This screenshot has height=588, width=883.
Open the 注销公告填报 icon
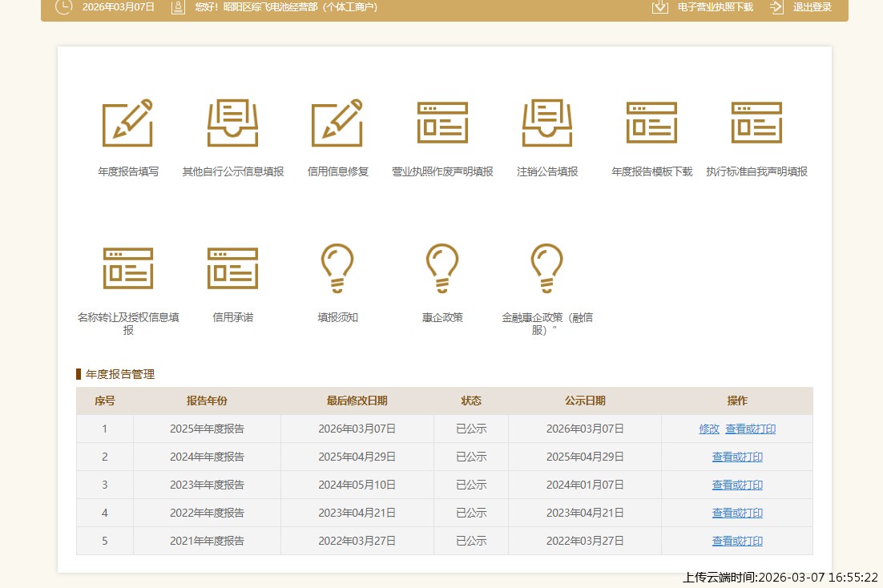(x=547, y=123)
